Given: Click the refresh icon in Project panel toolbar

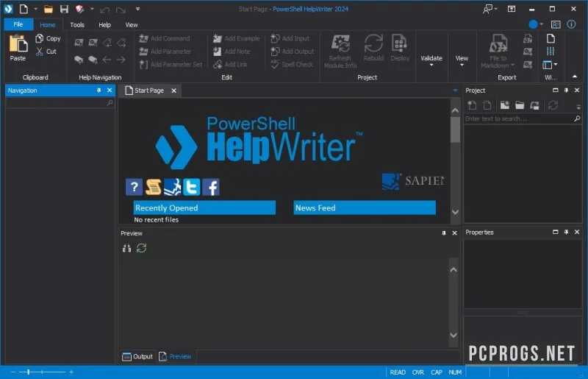Looking at the screenshot, I should (x=553, y=105).
